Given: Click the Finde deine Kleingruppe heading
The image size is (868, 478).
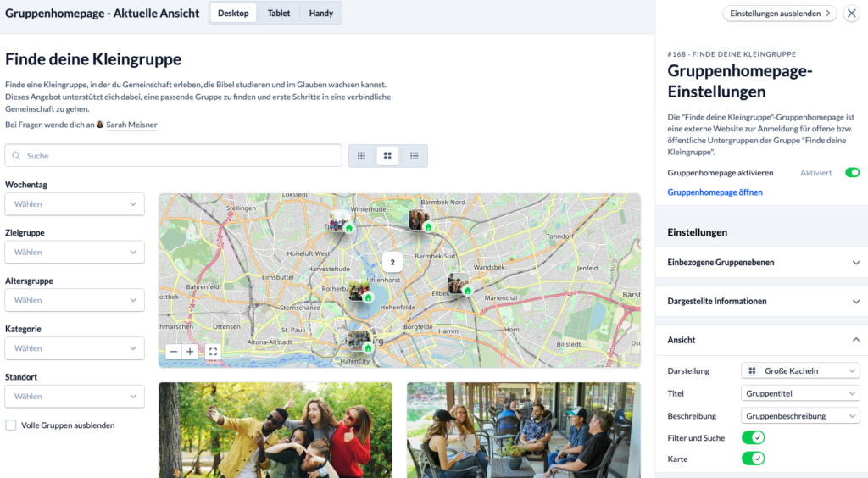Looking at the screenshot, I should coord(93,59).
